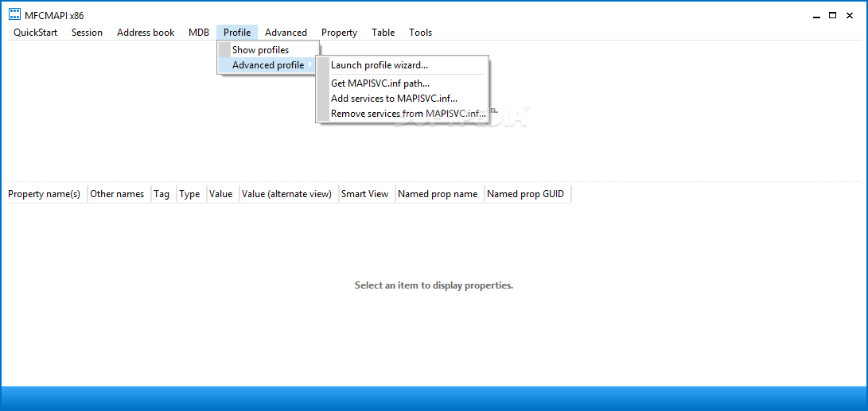Choose Show profiles from Profile menu
This screenshot has width=868, height=411.
(268, 50)
